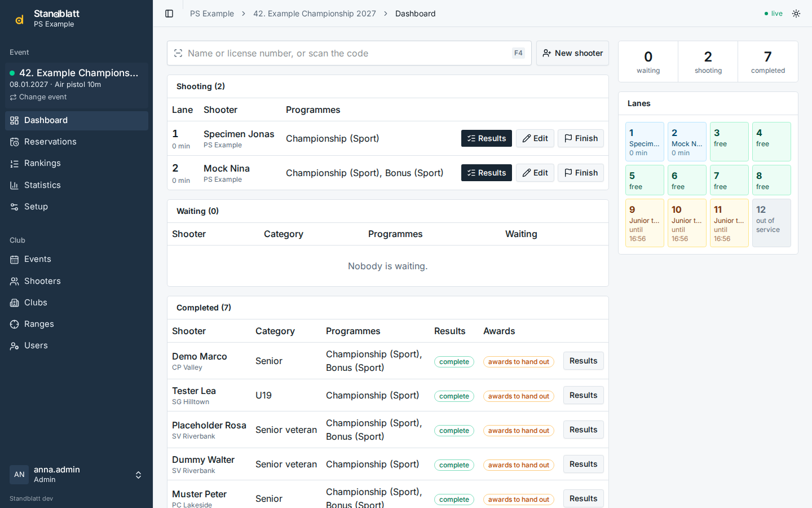Viewport: 812px width, 508px height.
Task: Click the Standblatt logo icon
Action: coord(19,19)
